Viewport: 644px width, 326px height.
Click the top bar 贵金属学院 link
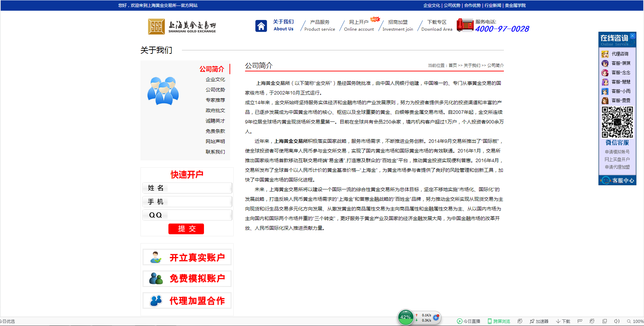pos(515,6)
